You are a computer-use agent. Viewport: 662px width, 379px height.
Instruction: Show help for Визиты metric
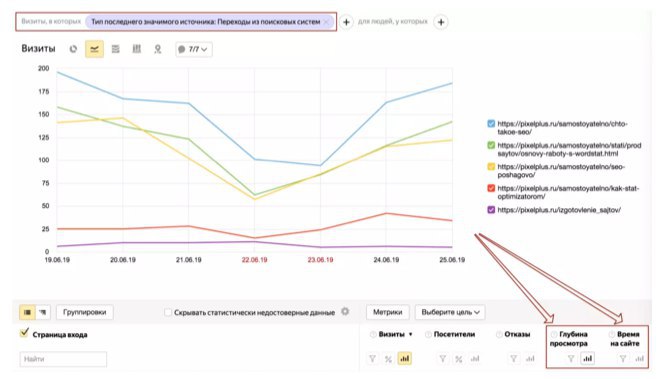[373, 334]
